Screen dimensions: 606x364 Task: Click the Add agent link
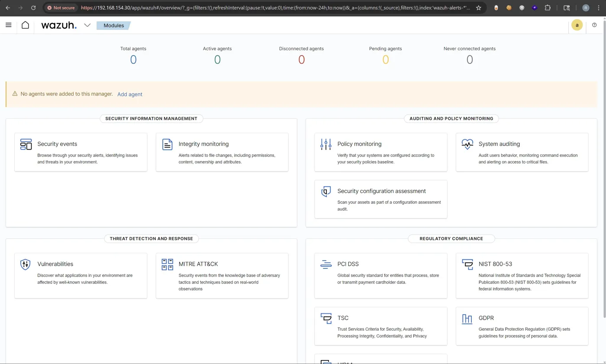click(x=130, y=94)
